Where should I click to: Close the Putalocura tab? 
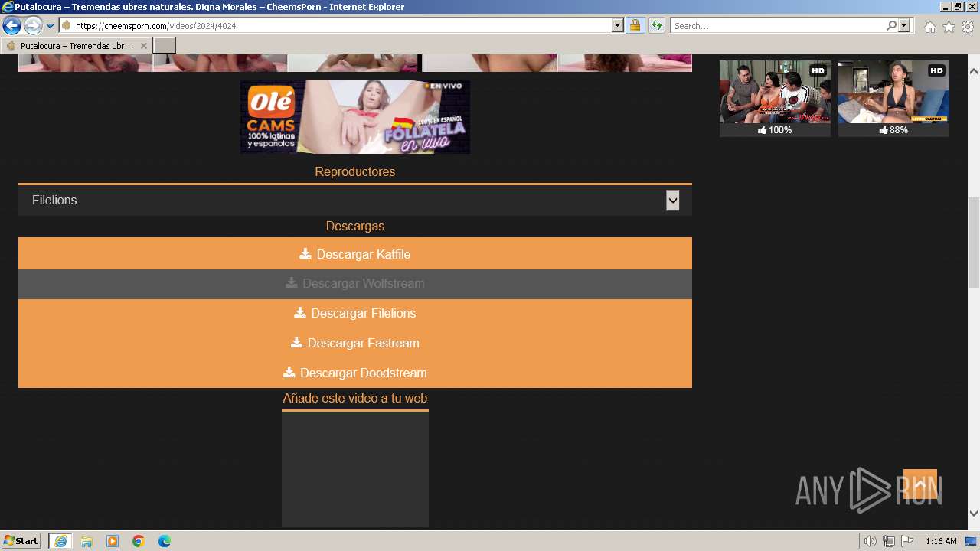tap(144, 46)
